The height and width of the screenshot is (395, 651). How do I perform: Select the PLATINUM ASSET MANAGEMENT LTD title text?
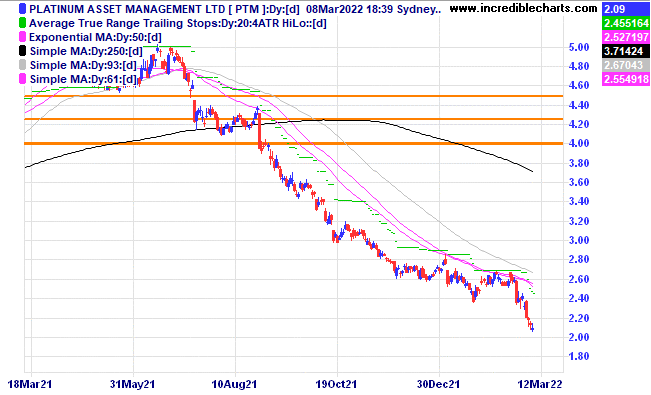point(127,9)
